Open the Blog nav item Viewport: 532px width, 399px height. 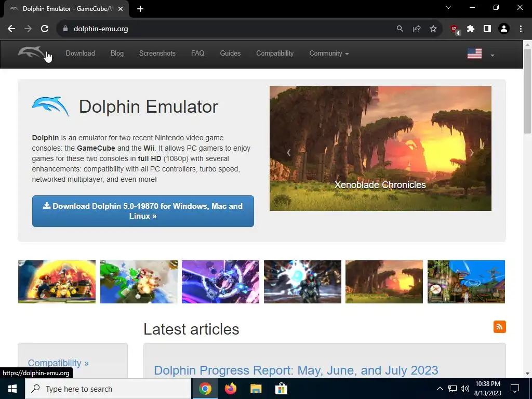(x=117, y=54)
